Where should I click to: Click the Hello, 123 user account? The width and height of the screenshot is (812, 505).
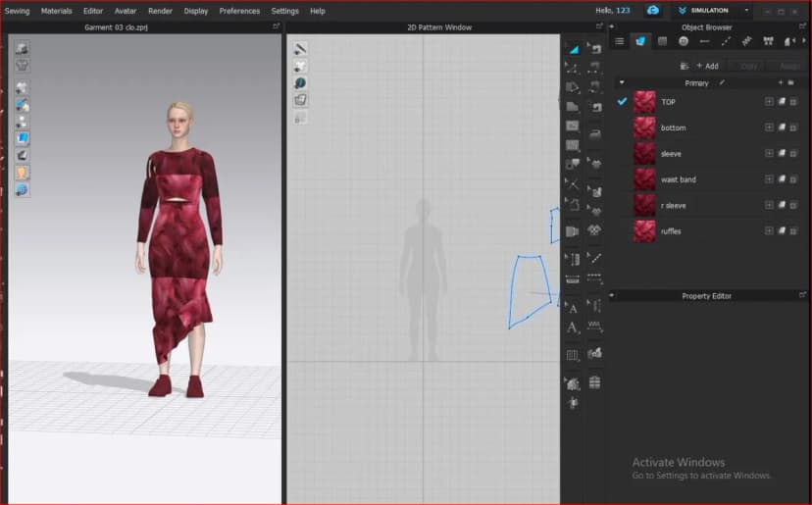click(613, 11)
